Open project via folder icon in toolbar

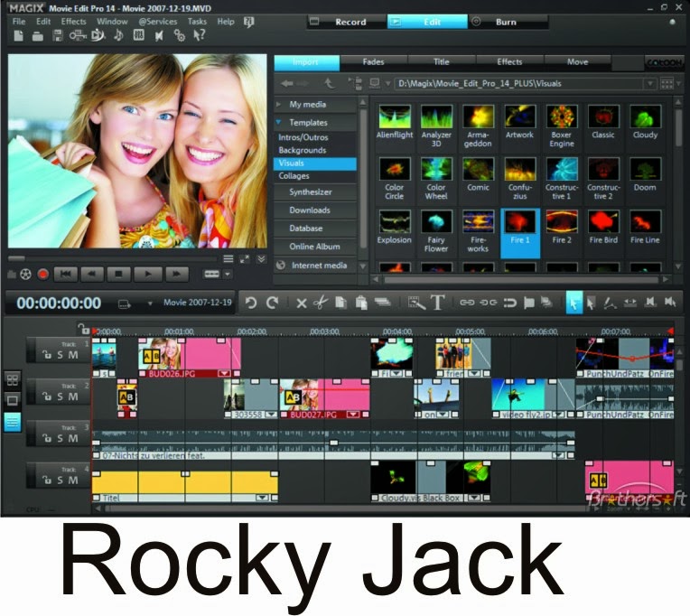coord(38,36)
